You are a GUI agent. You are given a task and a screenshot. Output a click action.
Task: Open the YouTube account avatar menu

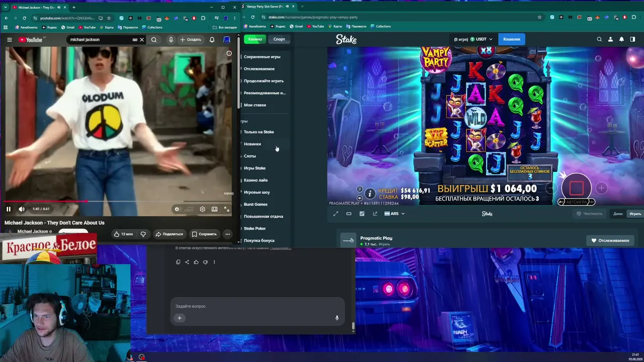point(227,40)
